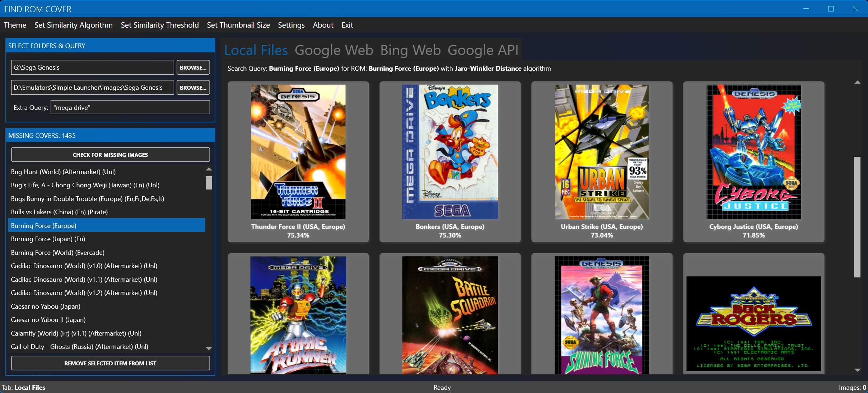868x393 pixels.
Task: Browse for the G:\Sega Genesis ROM folder
Action: pyautogui.click(x=193, y=67)
